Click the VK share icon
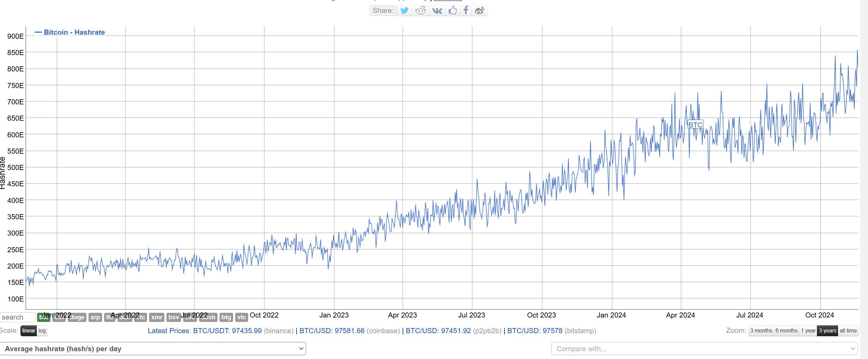868x359 pixels. (x=437, y=11)
